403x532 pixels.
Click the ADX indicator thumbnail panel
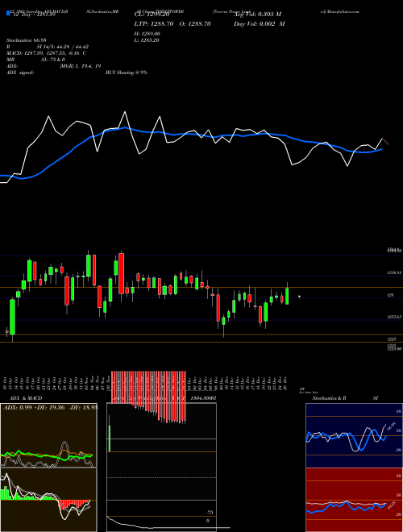(48, 435)
